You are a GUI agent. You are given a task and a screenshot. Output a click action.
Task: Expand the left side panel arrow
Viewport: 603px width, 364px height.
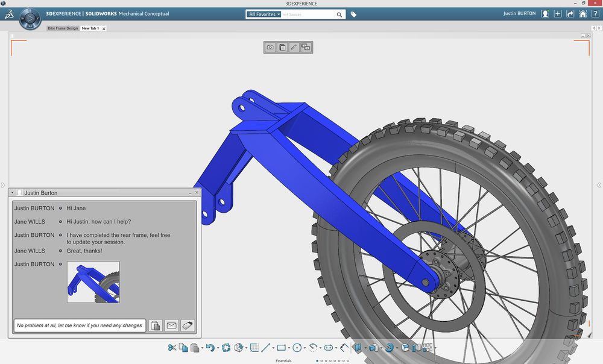3,185
